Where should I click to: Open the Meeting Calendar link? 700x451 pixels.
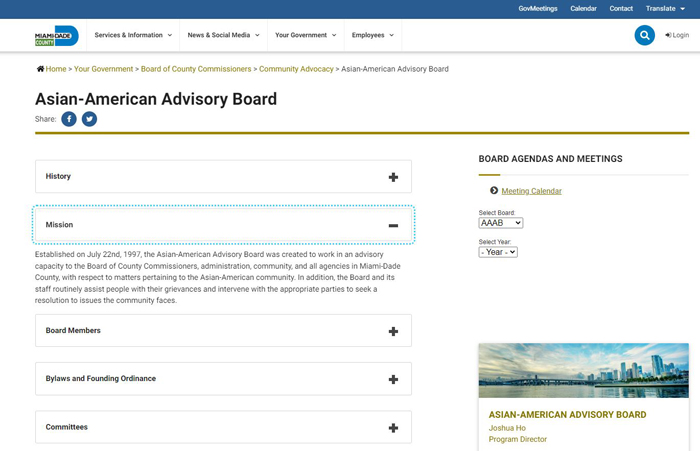point(531,191)
